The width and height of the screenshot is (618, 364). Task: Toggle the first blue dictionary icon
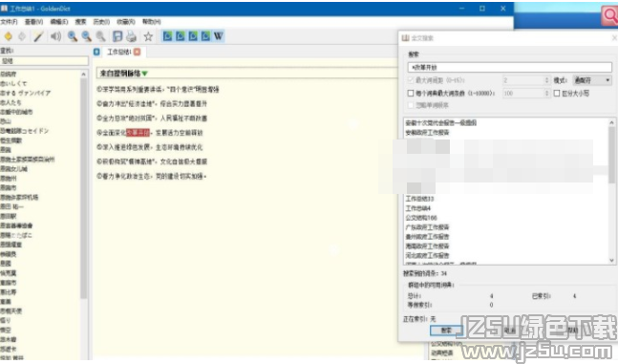click(167, 36)
